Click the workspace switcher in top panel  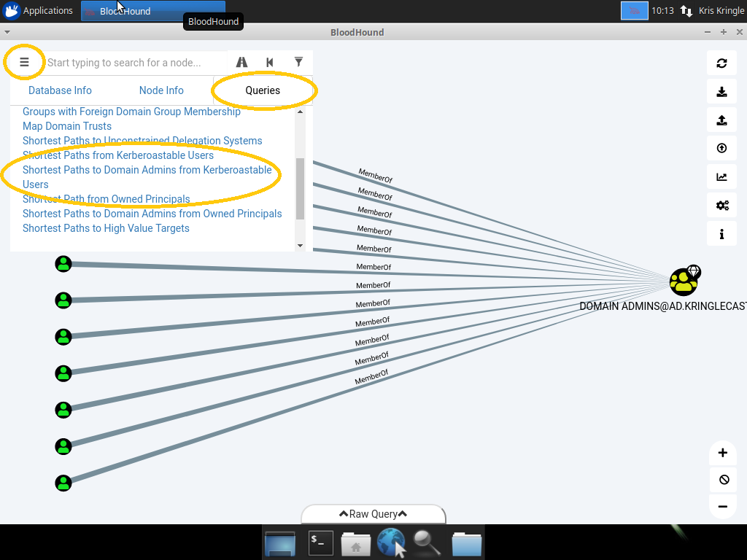tap(635, 10)
